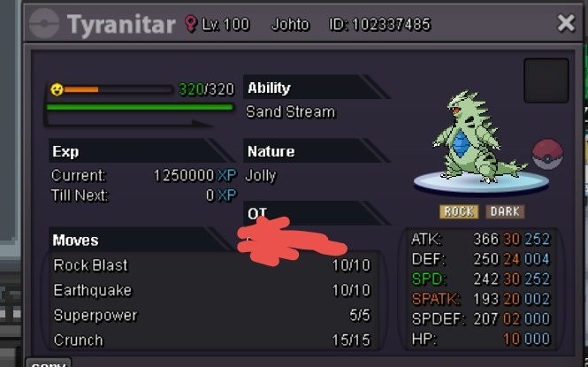
Task: Click the ROCK type badge
Action: 459,211
